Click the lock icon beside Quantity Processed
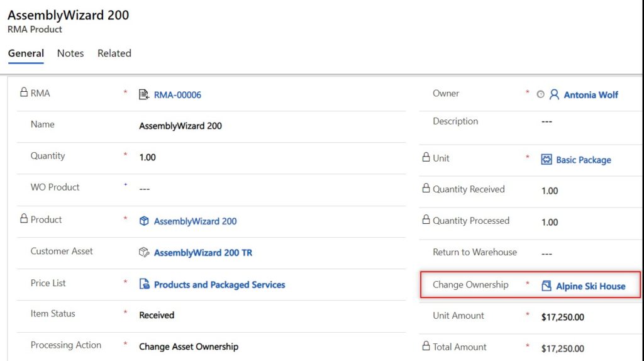644x361 pixels. [426, 219]
